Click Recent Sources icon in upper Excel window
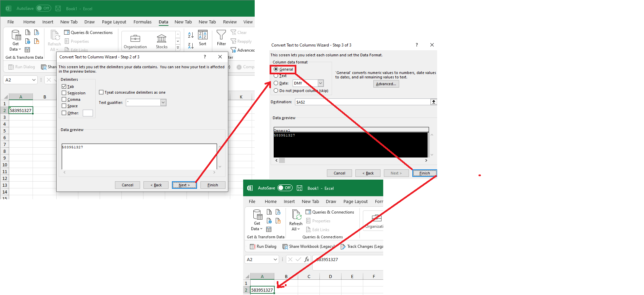The width and height of the screenshot is (644, 295). (x=37, y=32)
